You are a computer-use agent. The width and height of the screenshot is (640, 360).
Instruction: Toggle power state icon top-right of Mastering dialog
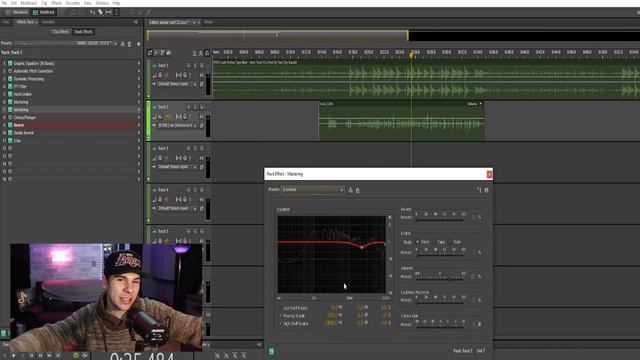[x=486, y=190]
